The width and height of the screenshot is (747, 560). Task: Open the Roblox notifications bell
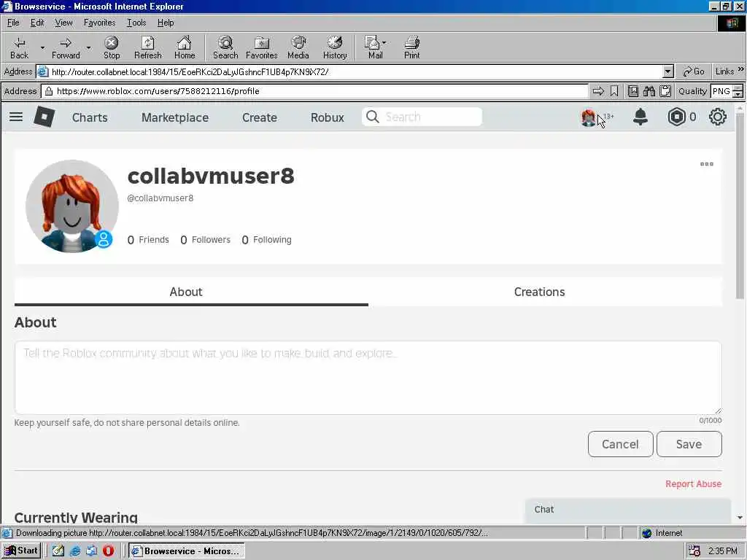click(640, 117)
